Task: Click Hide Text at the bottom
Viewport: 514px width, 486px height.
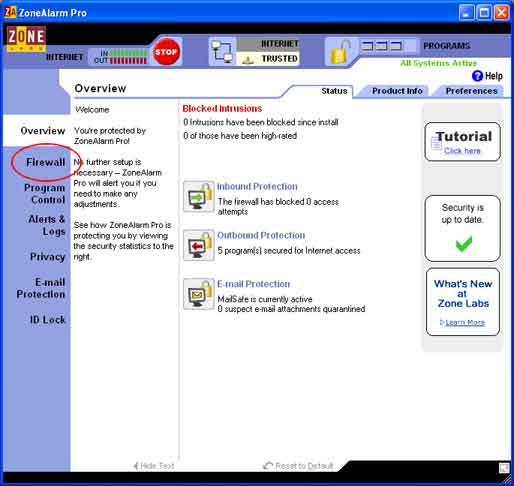Action: pos(154,466)
